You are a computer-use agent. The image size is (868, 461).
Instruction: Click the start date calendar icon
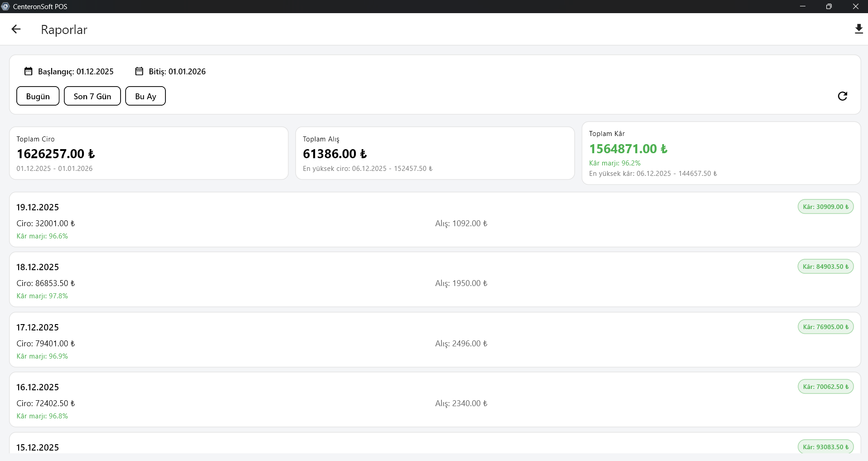point(28,71)
